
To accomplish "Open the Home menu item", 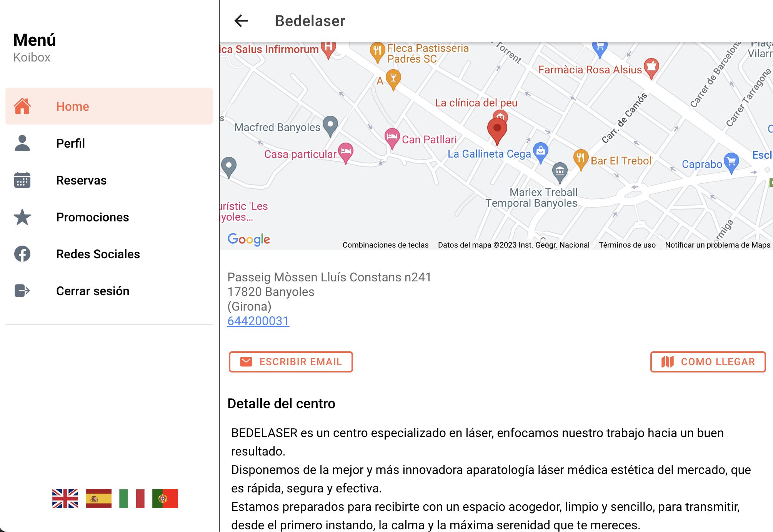I will pyautogui.click(x=109, y=106).
